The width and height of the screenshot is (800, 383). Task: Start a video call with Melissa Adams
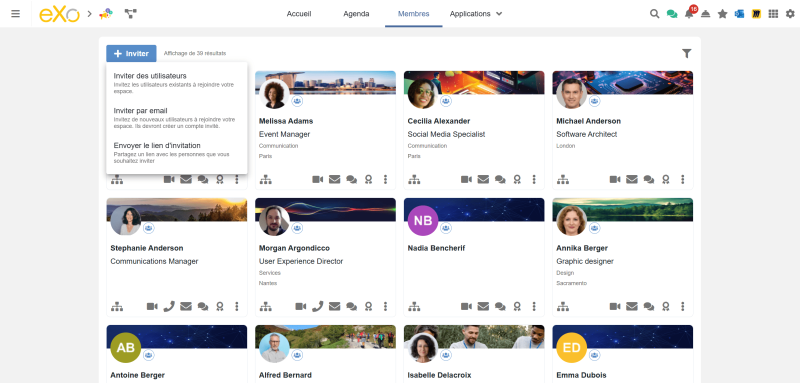pyautogui.click(x=318, y=180)
